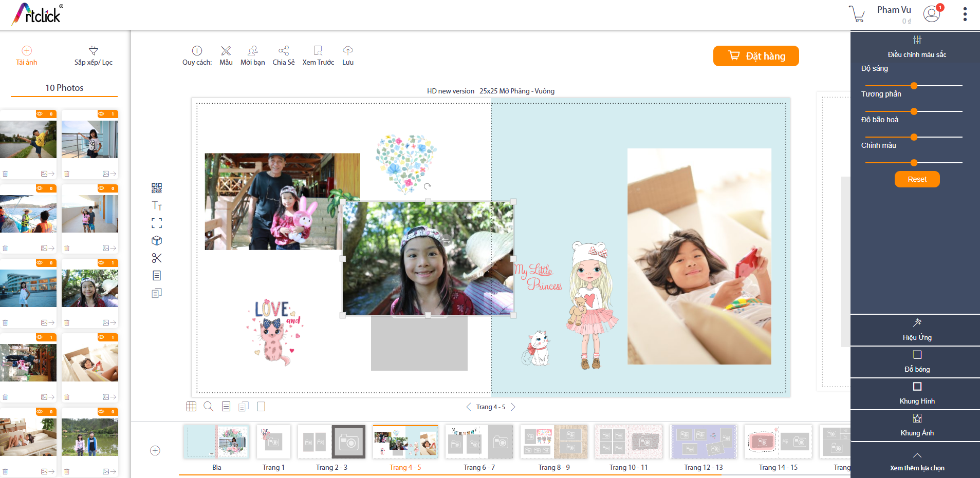Open the Trang 14 - 15 spread thumbnail
Screen dimensions: 980x478
click(x=778, y=442)
